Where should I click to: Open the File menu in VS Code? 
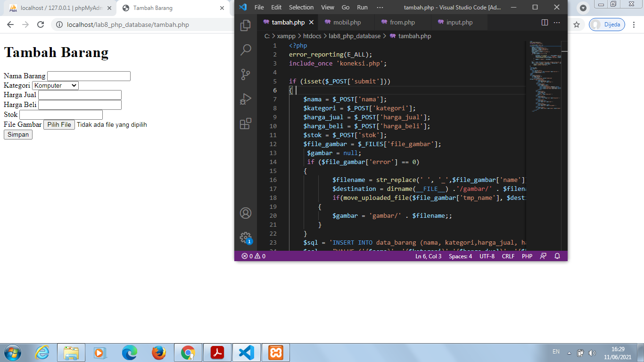pyautogui.click(x=259, y=7)
